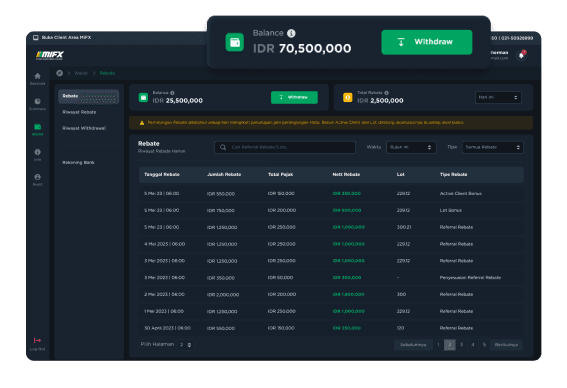
Task: Click yellow coin icon beside Total Rebate
Action: coord(348,98)
